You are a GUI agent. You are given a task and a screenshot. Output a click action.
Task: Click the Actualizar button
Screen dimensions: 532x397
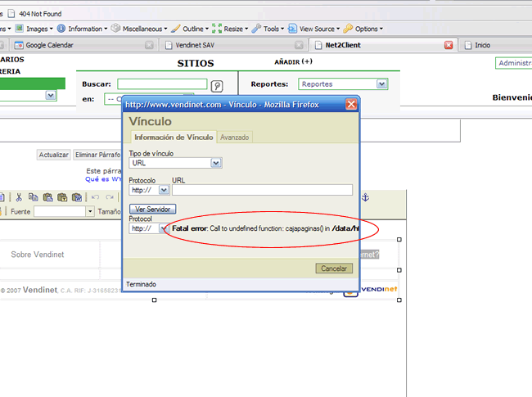point(53,155)
